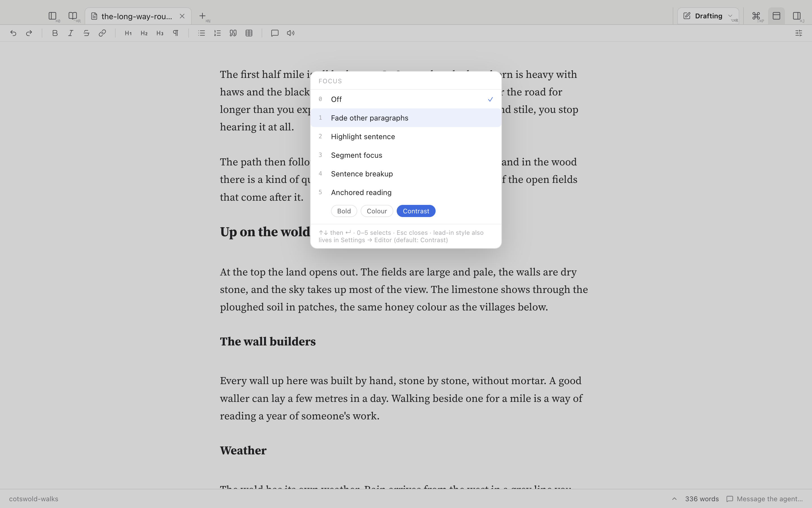Click the Undo arrow in the toolbar
812x508 pixels.
click(x=14, y=33)
